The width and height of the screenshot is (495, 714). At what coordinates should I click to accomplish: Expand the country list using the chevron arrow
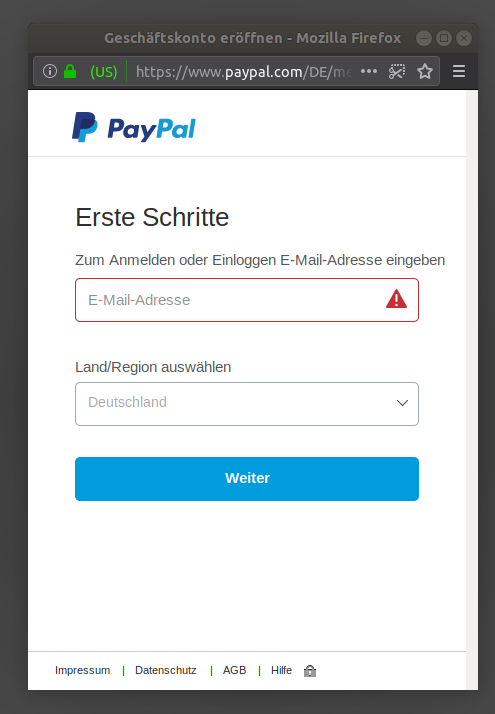coord(402,403)
